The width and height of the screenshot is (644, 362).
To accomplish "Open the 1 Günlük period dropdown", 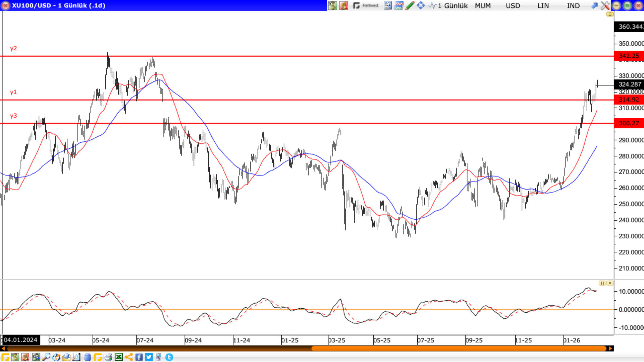I will (452, 6).
